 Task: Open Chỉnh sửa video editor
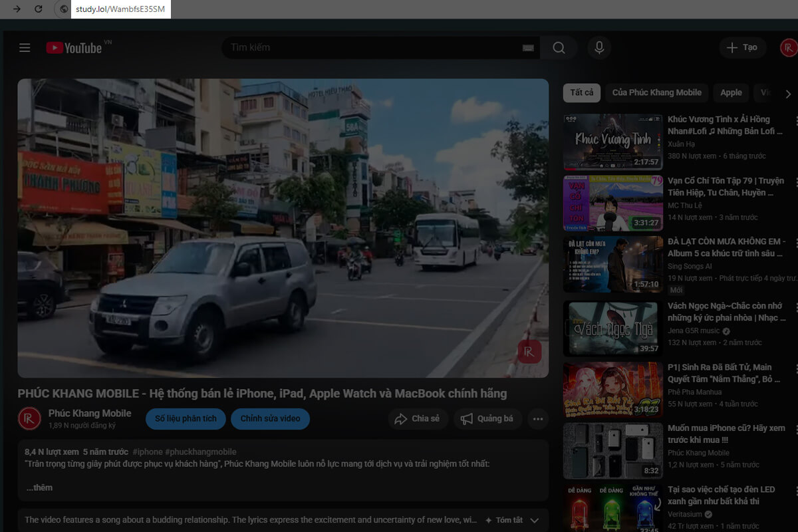(x=271, y=419)
